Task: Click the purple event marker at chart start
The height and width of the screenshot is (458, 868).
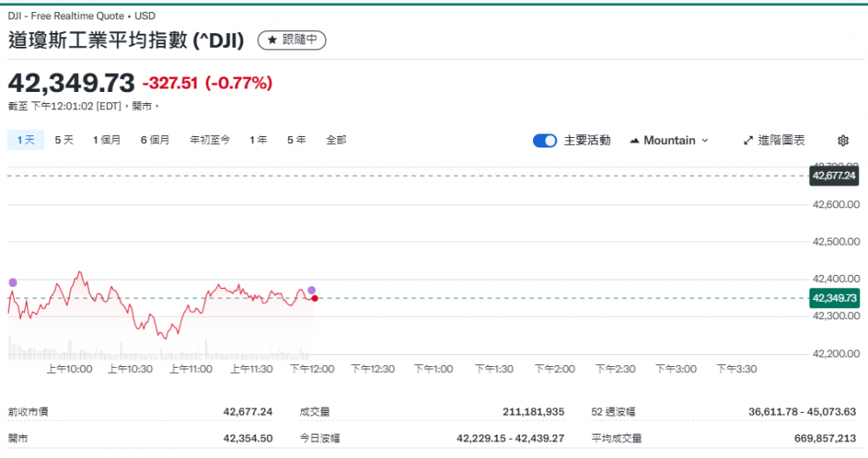Action: pos(12,283)
